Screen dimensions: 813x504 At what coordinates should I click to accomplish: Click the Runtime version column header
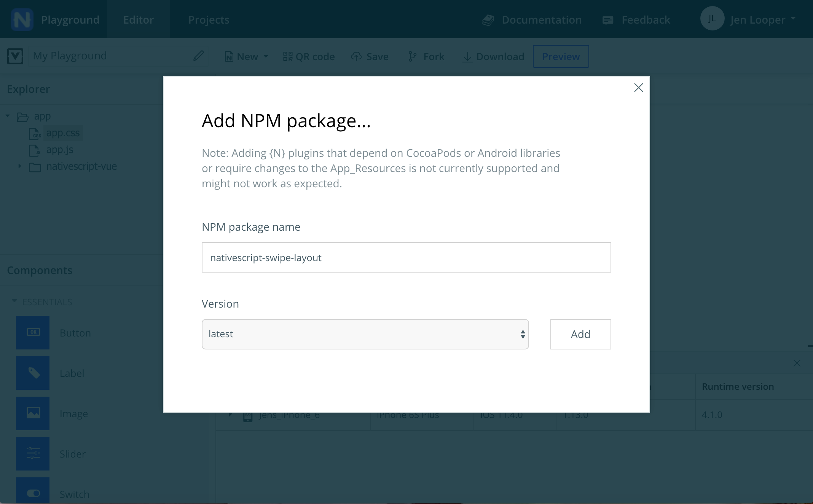[738, 386]
